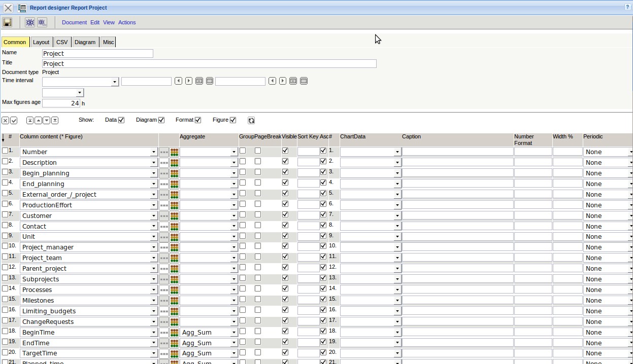Click the select-all checkmark icon above the table

[x=14, y=120]
